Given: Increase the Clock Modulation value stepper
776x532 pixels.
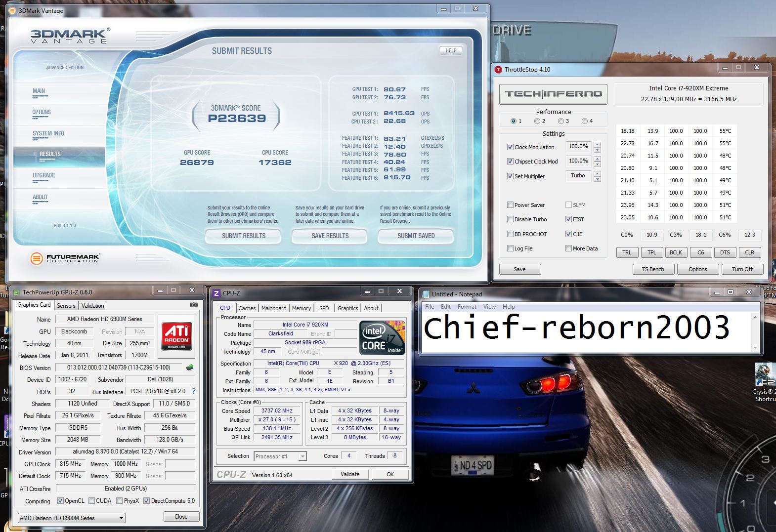Looking at the screenshot, I should click(597, 144).
